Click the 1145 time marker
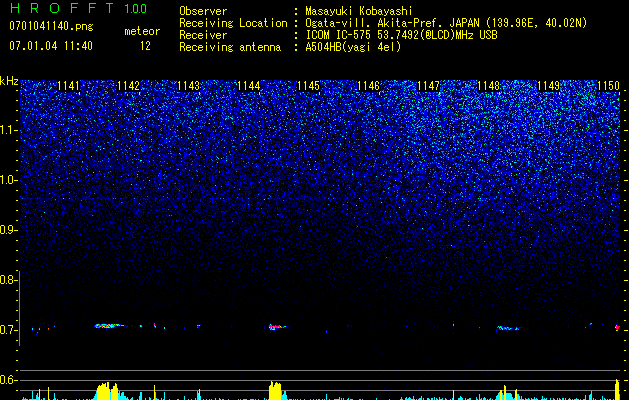 click(308, 86)
